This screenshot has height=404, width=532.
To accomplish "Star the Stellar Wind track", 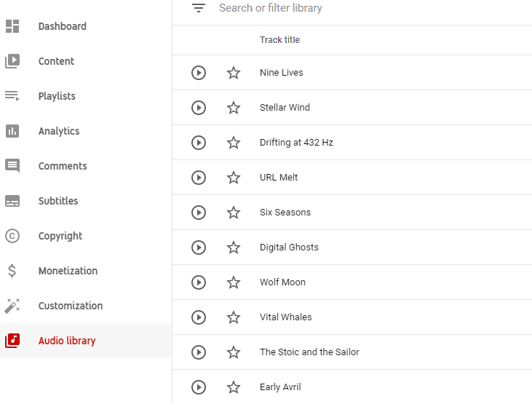I will click(234, 108).
